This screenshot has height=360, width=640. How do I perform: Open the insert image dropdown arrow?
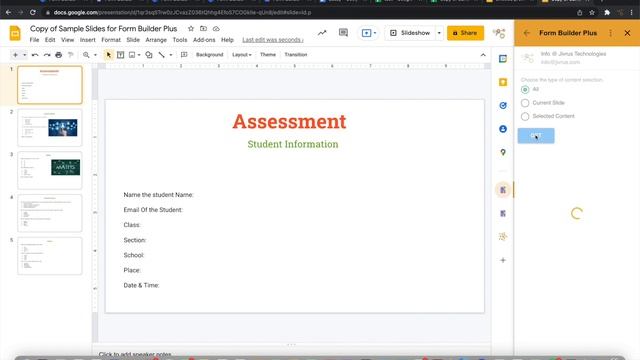pos(139,55)
